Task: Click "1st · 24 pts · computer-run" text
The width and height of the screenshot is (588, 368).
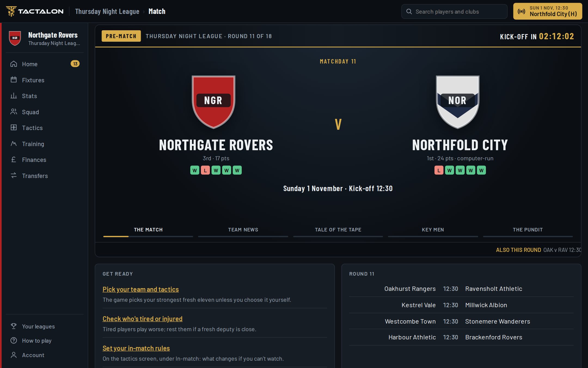Action: tap(460, 158)
